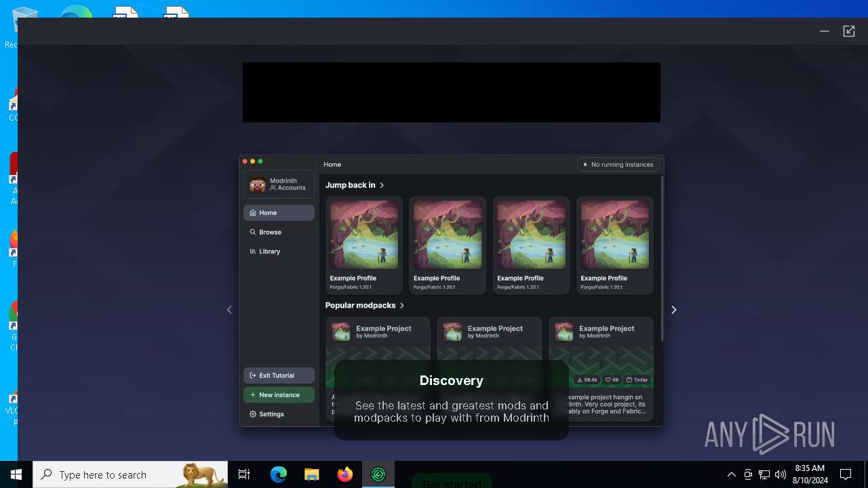Click the pop-out window icon in the title bar
The image size is (868, 488).
click(849, 31)
